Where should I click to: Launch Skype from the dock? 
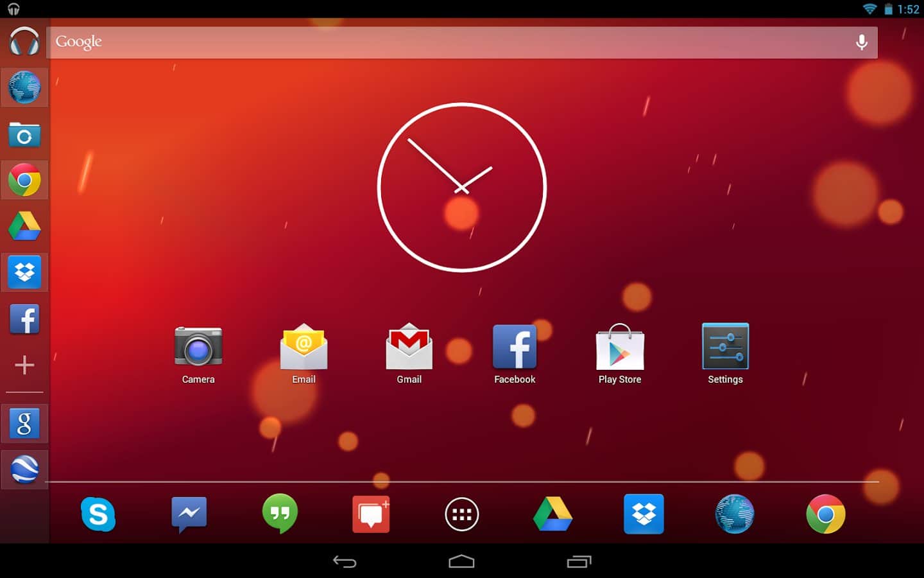(x=98, y=514)
